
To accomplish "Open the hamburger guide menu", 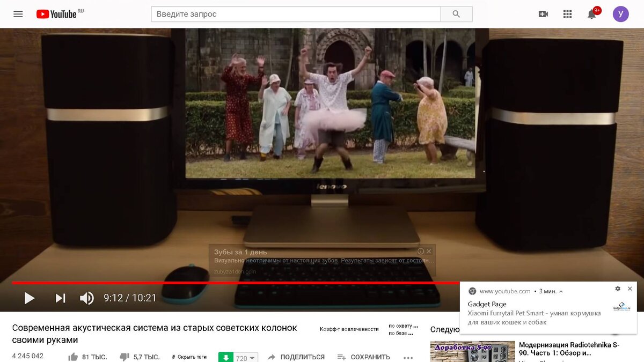I will click(x=18, y=14).
